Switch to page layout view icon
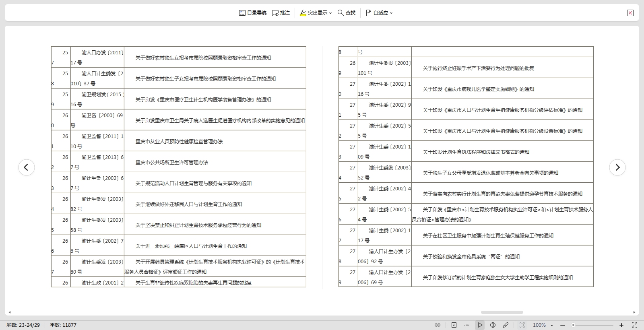 coord(454,325)
